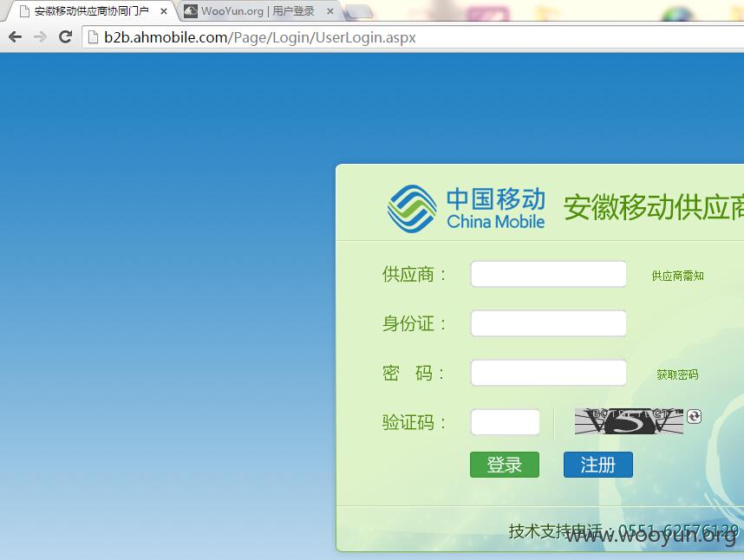Click the browser back arrow

tap(16, 37)
